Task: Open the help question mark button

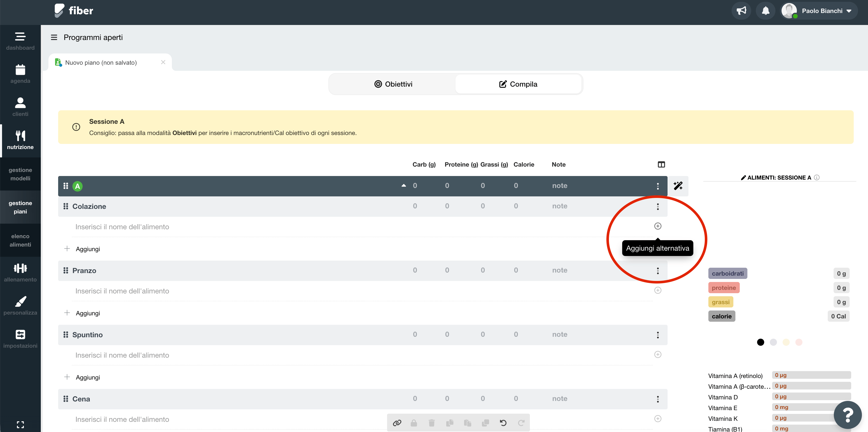Action: tap(848, 415)
